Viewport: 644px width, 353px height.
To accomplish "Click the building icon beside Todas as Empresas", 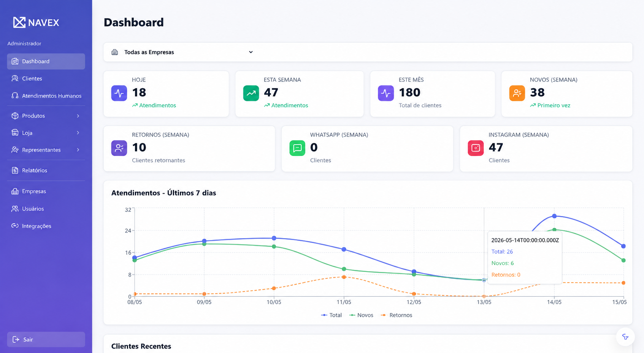I will click(114, 52).
